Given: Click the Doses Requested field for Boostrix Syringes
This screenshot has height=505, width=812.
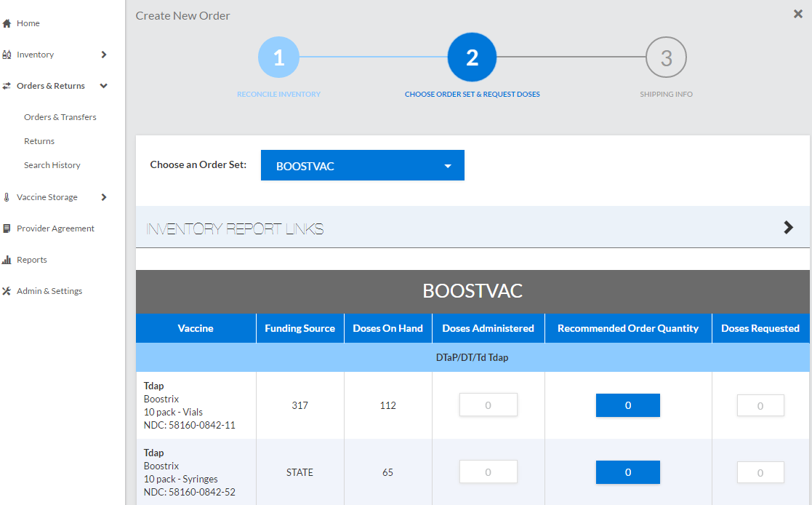Looking at the screenshot, I should (760, 472).
